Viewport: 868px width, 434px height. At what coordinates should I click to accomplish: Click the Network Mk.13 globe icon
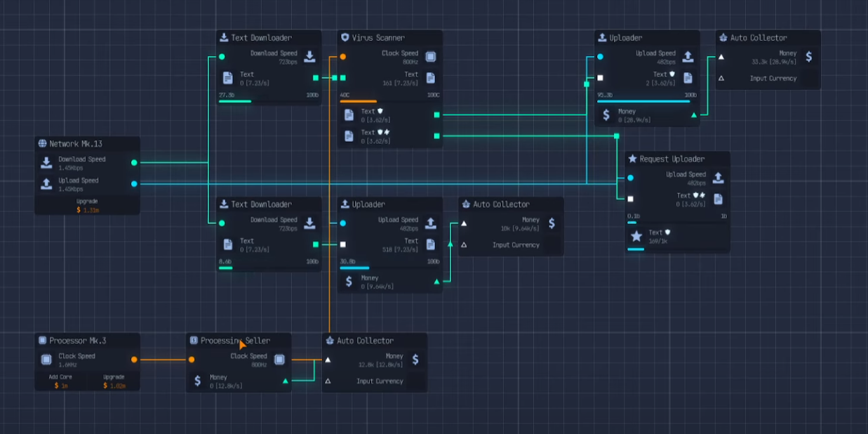42,144
